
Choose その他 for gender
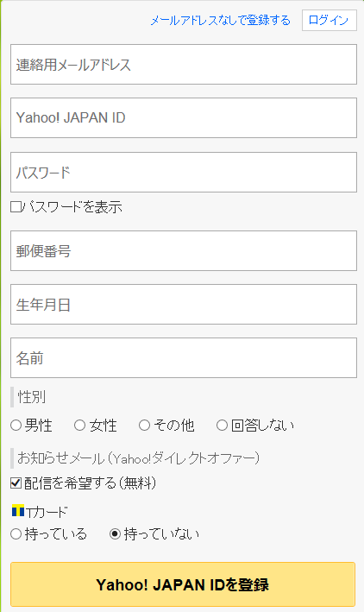(x=144, y=425)
